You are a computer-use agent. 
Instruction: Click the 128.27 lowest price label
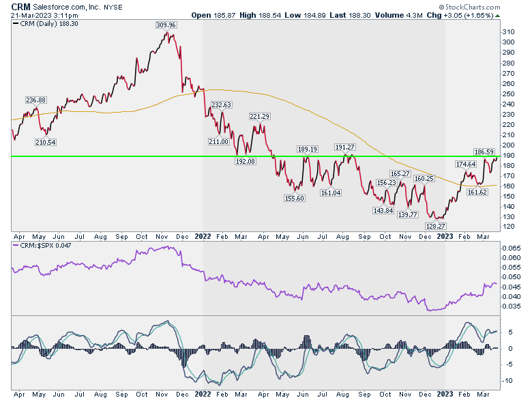coord(435,226)
